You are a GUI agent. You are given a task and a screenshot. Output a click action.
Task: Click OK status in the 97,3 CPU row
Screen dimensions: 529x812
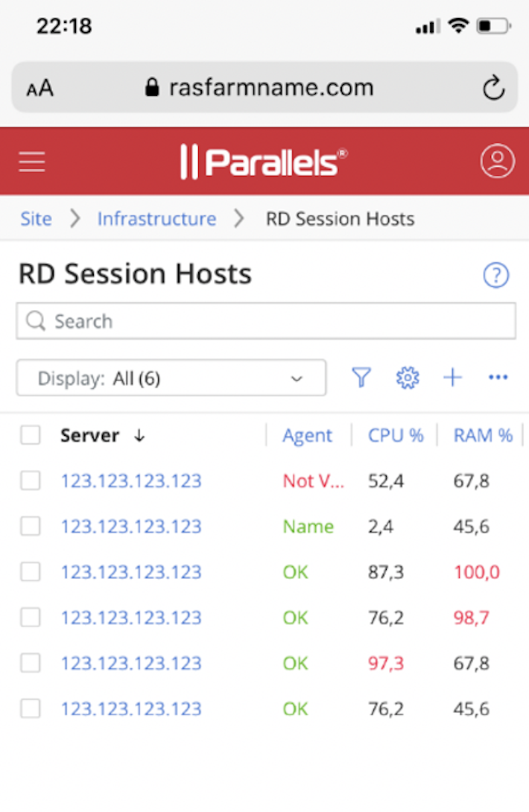(x=295, y=663)
